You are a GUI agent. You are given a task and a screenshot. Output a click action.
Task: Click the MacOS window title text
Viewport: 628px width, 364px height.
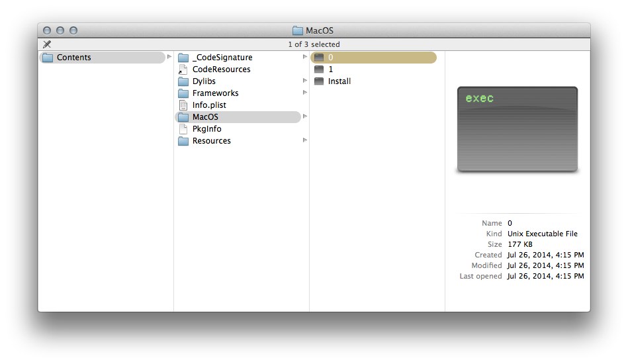(x=320, y=30)
